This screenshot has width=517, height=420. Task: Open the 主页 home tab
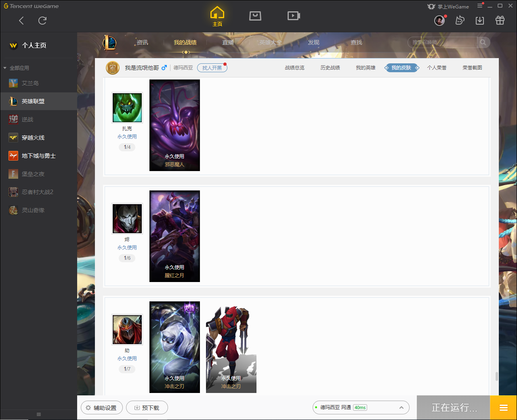pyautogui.click(x=217, y=17)
